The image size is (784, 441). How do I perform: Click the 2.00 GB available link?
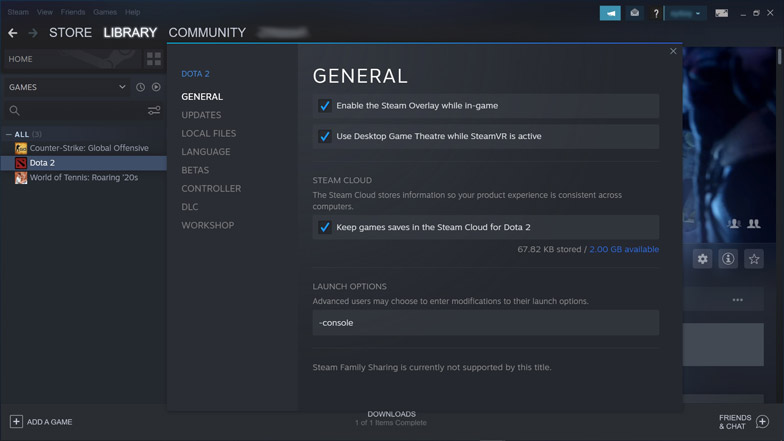tap(624, 249)
